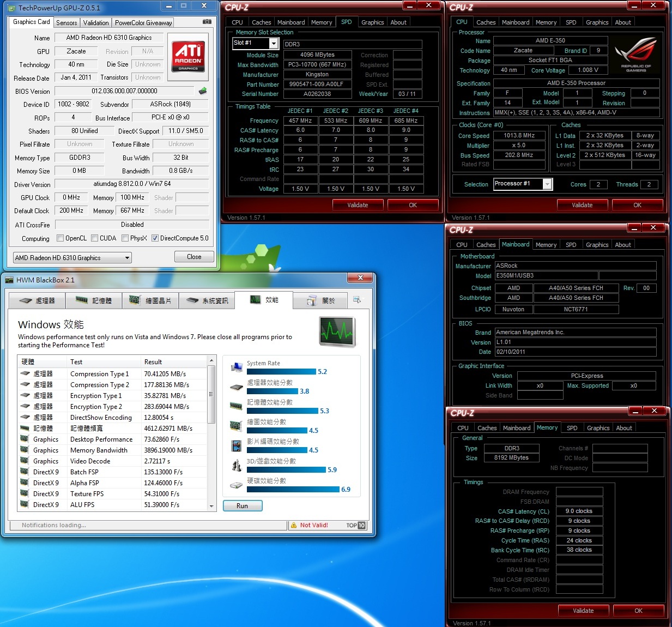Click the BIOS Version field in GPU-Z
This screenshot has height=627, width=672.
[124, 91]
